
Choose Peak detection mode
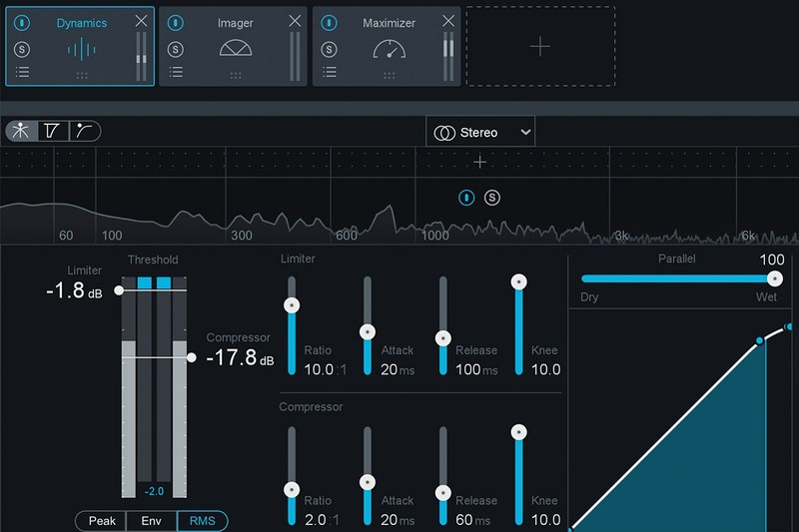[102, 521]
